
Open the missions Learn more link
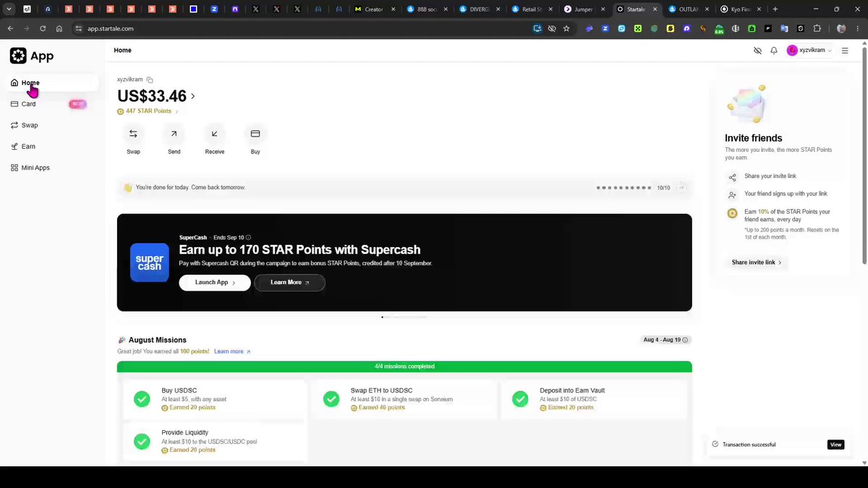[232, 351]
